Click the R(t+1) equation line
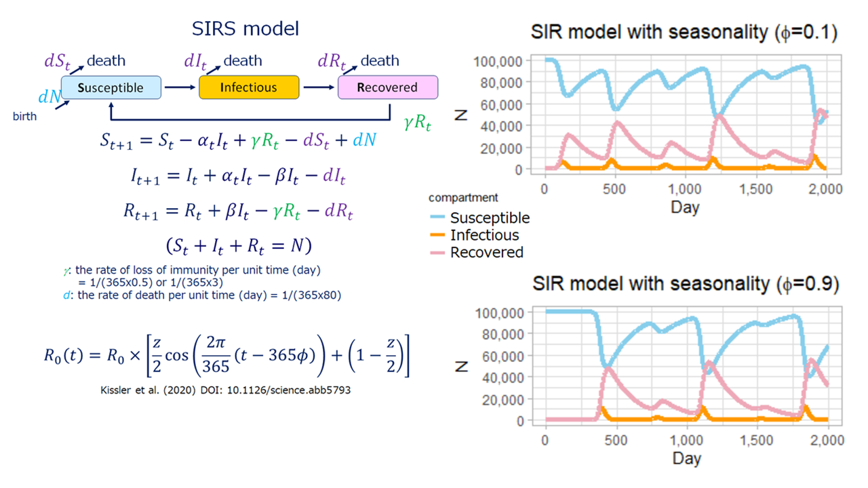This screenshot has height=488, width=868. point(238,213)
